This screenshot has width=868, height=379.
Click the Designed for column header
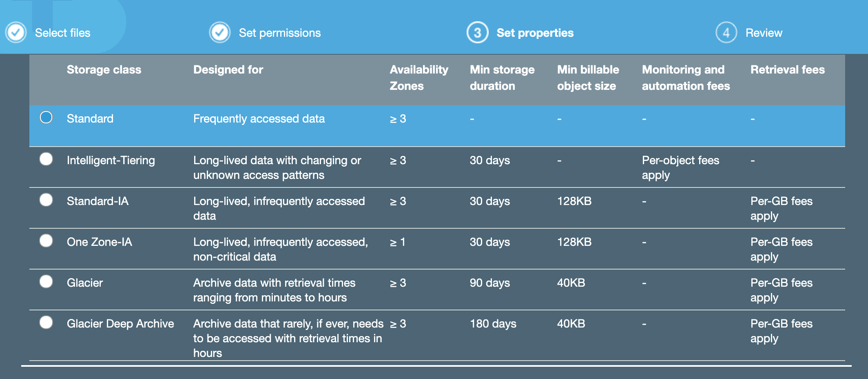pos(228,69)
